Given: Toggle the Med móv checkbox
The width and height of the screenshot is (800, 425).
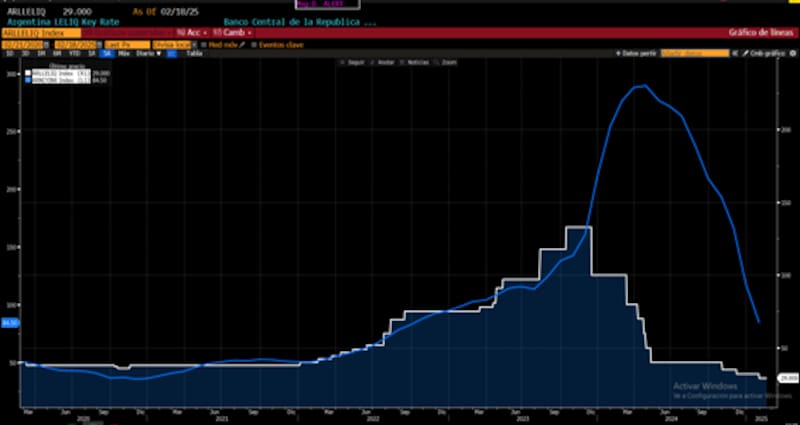Looking at the screenshot, I should tap(204, 44).
